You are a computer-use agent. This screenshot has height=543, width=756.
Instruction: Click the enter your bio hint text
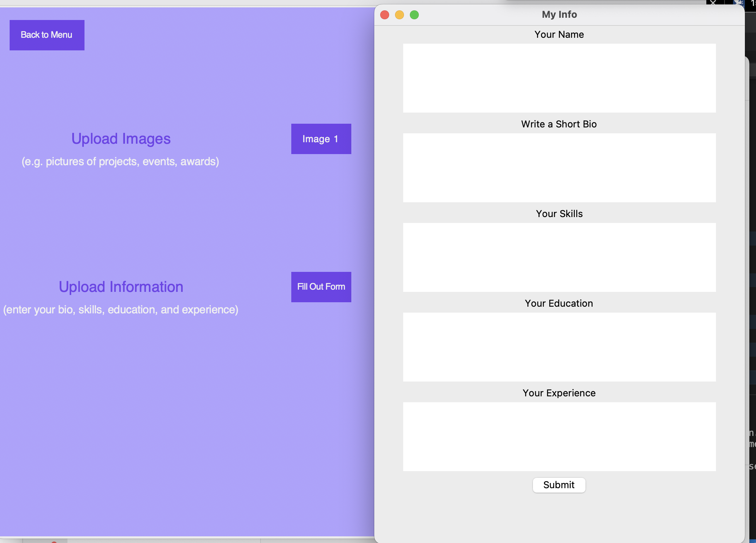click(121, 310)
